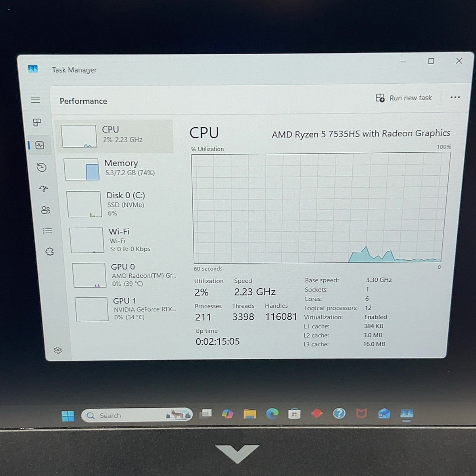This screenshot has width=476, height=476.
Task: Select the Disk 0 (C:) item
Action: point(121,204)
